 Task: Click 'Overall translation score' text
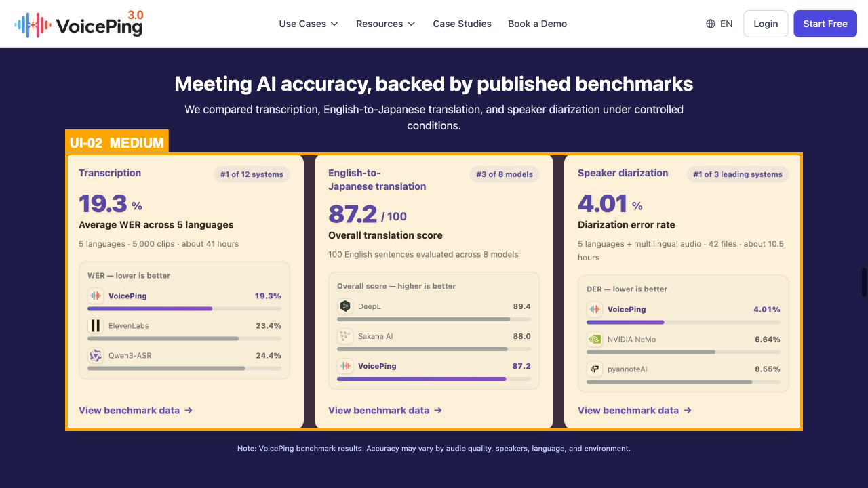coord(385,236)
